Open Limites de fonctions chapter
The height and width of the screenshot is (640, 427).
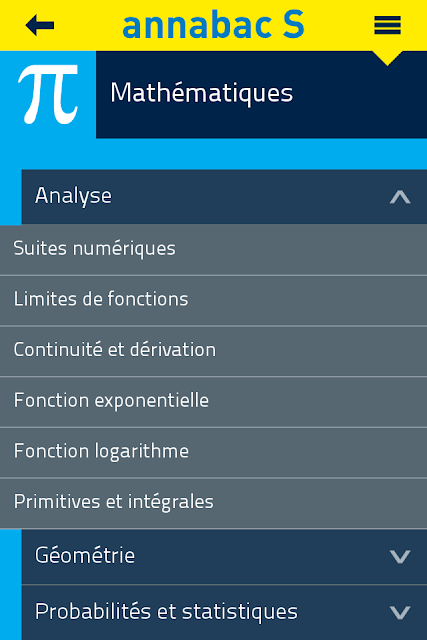pyautogui.click(x=214, y=300)
